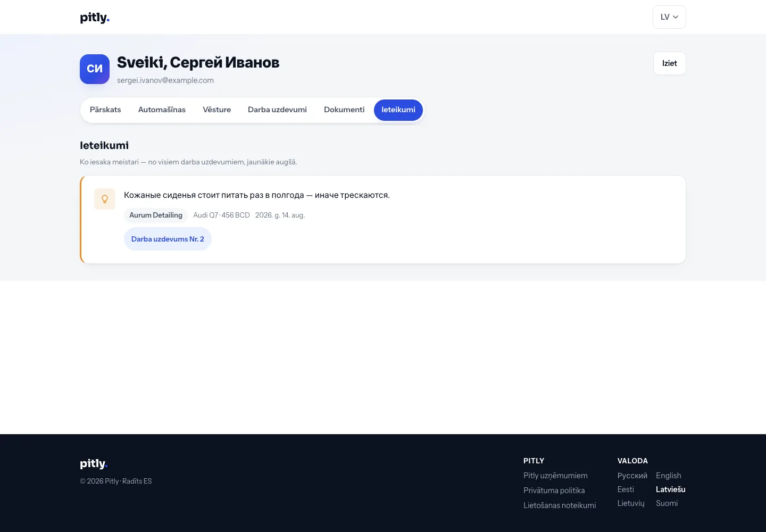
Task: Click the Aurum Detailing tag
Action: [156, 215]
